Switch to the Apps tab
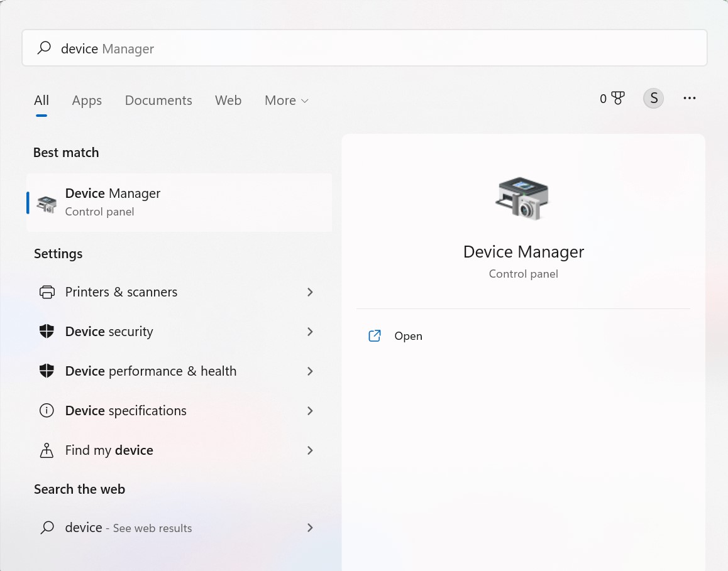Viewport: 728px width, 571px height. tap(87, 101)
